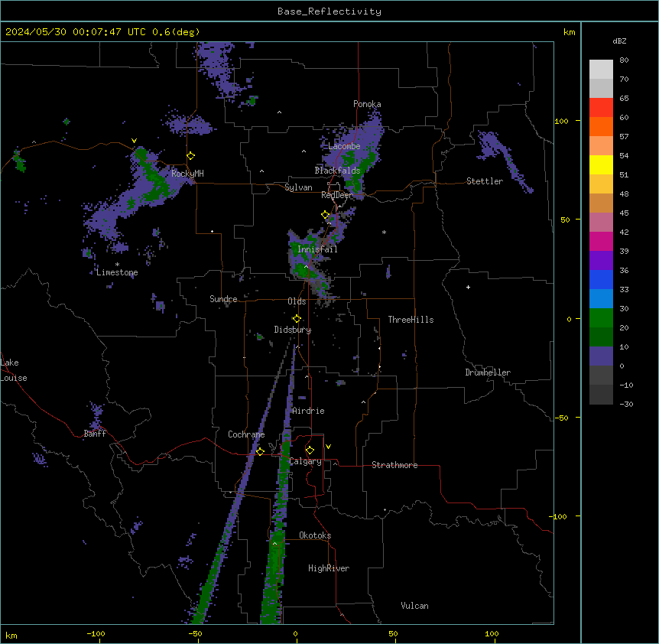
Task: Select the Okotoks label
Action: click(315, 535)
